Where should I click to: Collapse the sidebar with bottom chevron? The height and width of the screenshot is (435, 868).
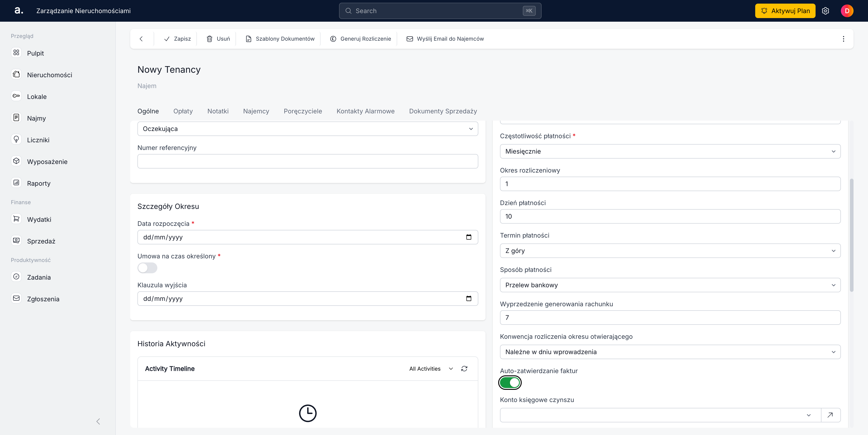point(98,421)
